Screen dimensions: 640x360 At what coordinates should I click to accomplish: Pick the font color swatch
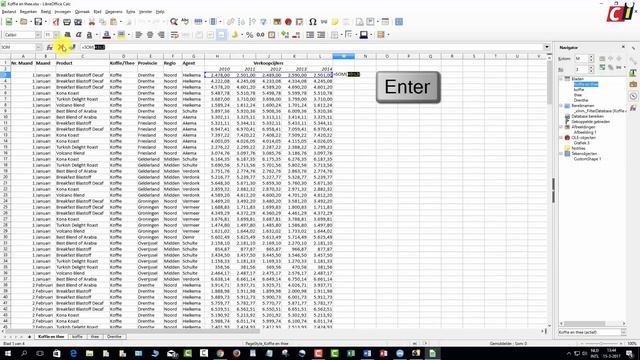pyautogui.click(x=107, y=35)
